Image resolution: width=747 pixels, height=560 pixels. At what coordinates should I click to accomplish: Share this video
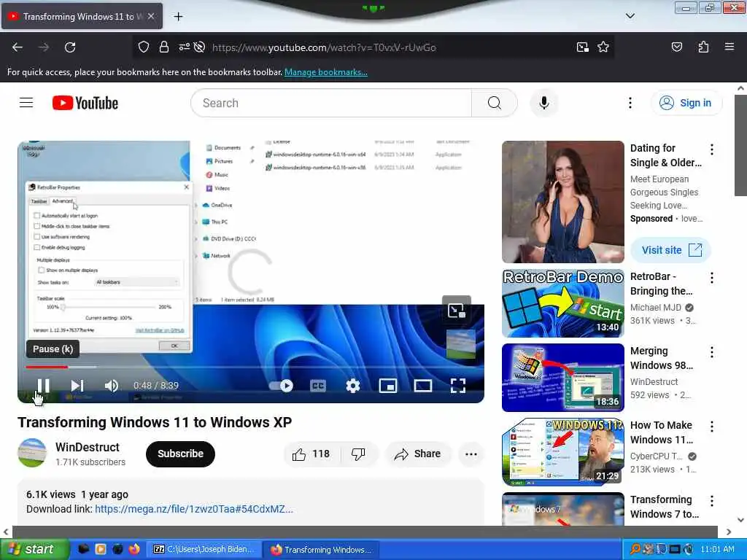tap(418, 454)
